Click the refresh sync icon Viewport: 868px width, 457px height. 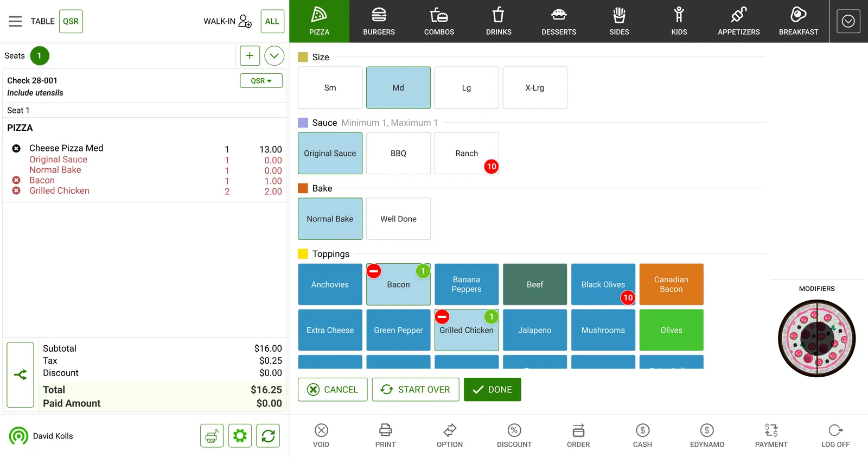tap(268, 435)
